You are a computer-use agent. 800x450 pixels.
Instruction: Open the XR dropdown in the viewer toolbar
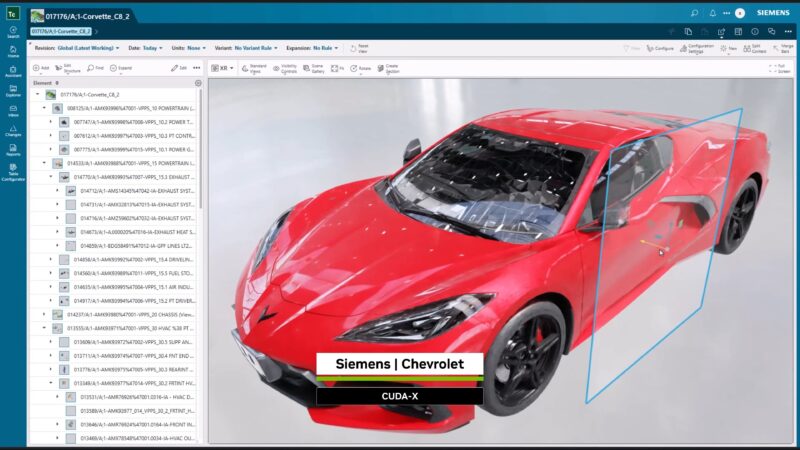click(x=222, y=68)
